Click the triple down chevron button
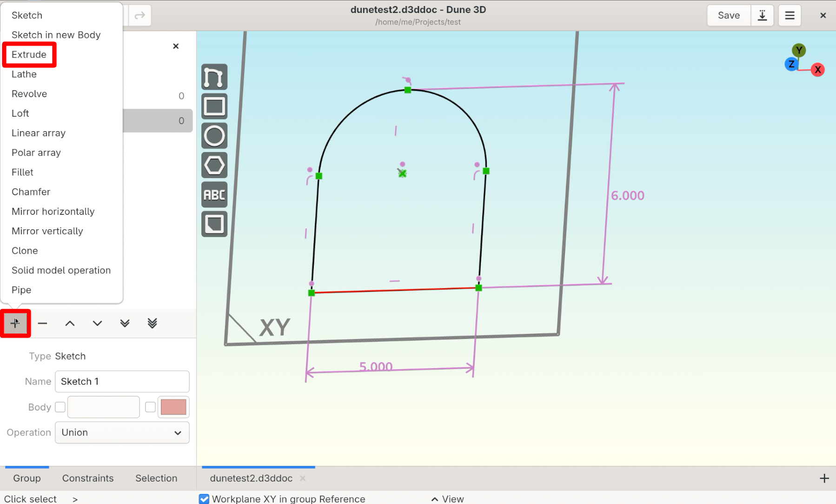This screenshot has width=836, height=504. click(x=152, y=323)
